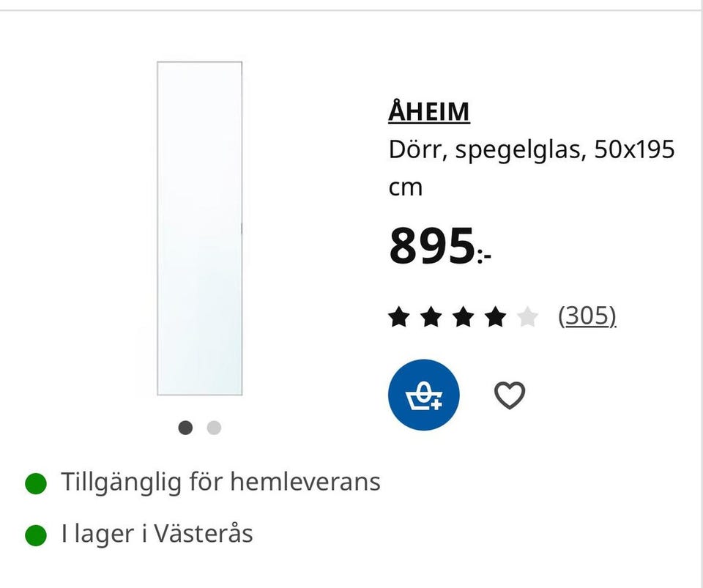The height and width of the screenshot is (588, 703).
Task: Open the 305 customer reviews link
Action: click(x=587, y=315)
